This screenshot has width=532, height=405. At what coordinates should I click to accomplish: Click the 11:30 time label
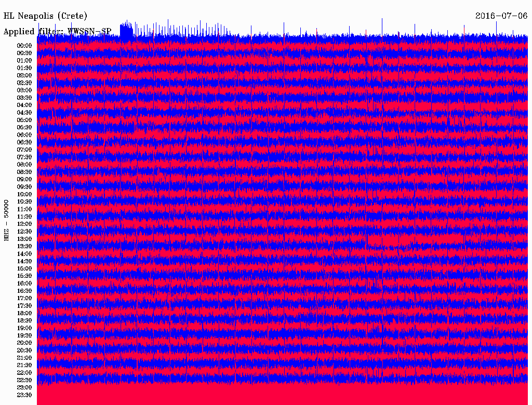click(24, 217)
